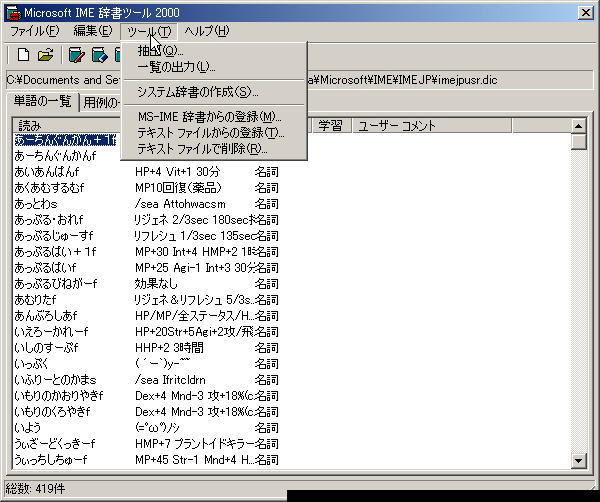The image size is (600, 502).
Task: Click the vertical scrollbar thumb
Action: (x=578, y=142)
